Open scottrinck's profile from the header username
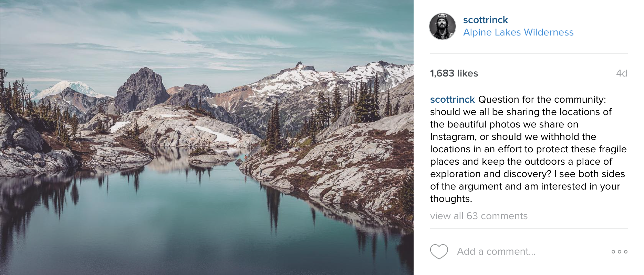644x275 pixels. tap(485, 20)
